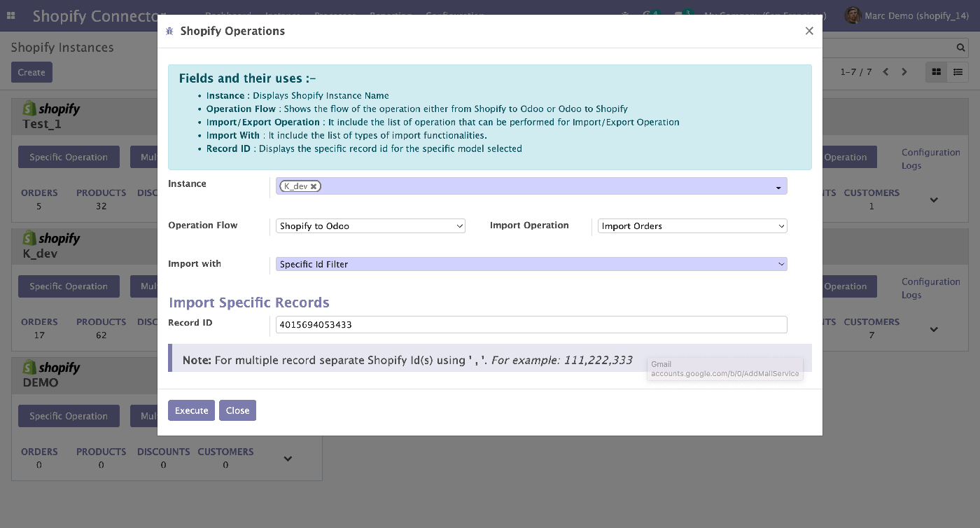Click ORDERS count 5 on Test_1 card
980x528 pixels.
coord(39,200)
